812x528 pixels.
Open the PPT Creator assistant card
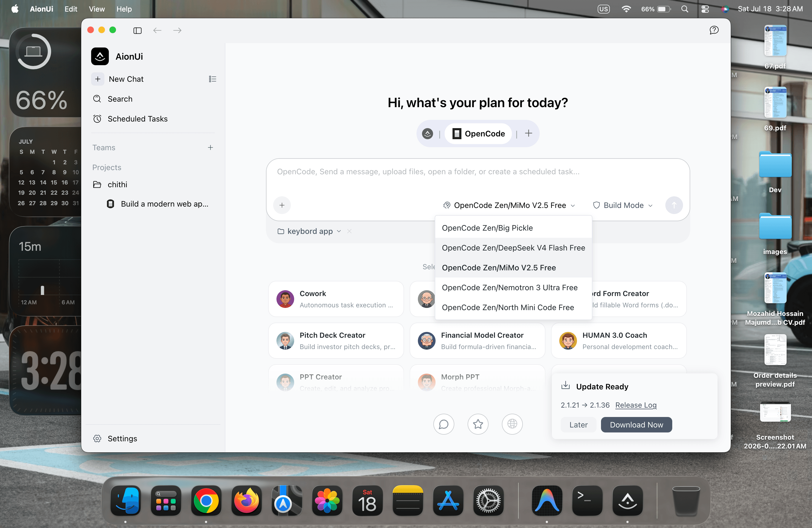tap(336, 378)
